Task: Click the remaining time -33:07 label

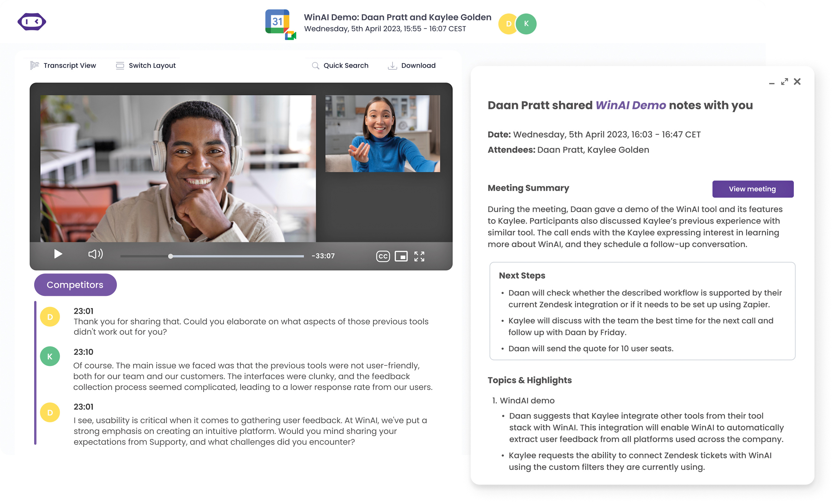Action: pyautogui.click(x=323, y=256)
